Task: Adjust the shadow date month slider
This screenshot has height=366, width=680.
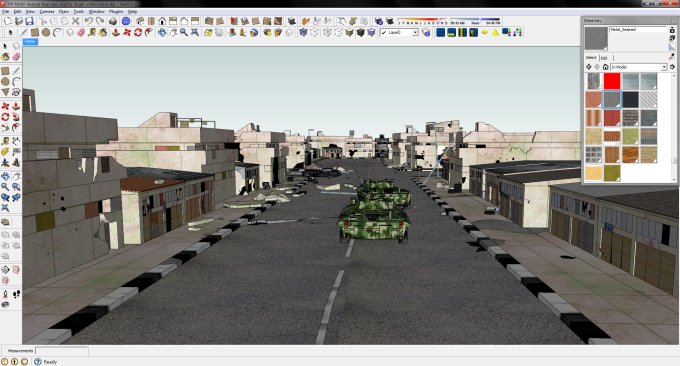Action: point(423,20)
